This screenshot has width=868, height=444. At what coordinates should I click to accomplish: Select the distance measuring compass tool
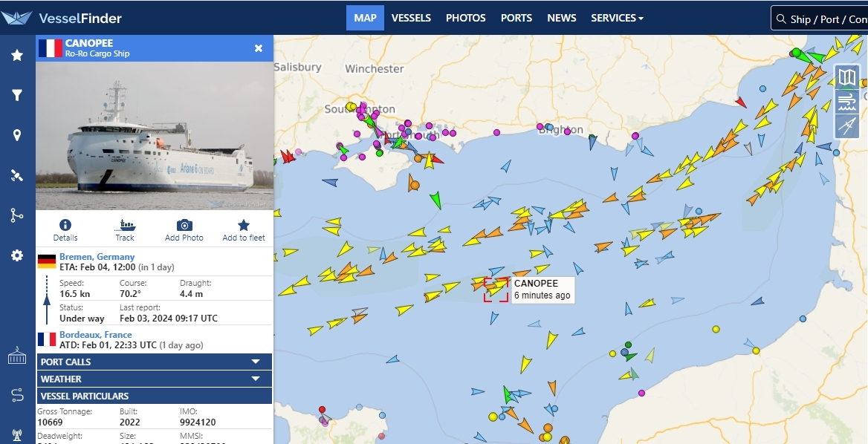(x=847, y=127)
